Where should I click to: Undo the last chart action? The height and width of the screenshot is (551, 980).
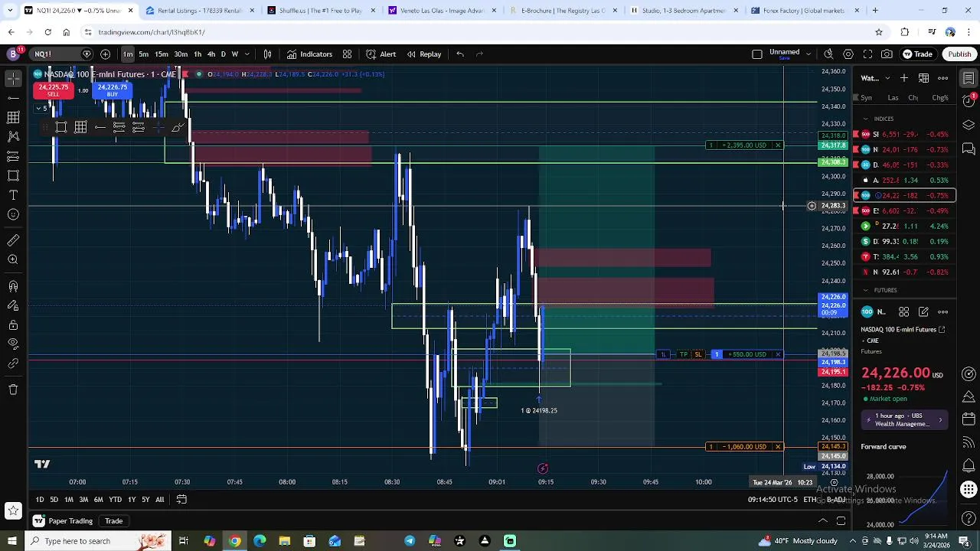click(x=460, y=54)
